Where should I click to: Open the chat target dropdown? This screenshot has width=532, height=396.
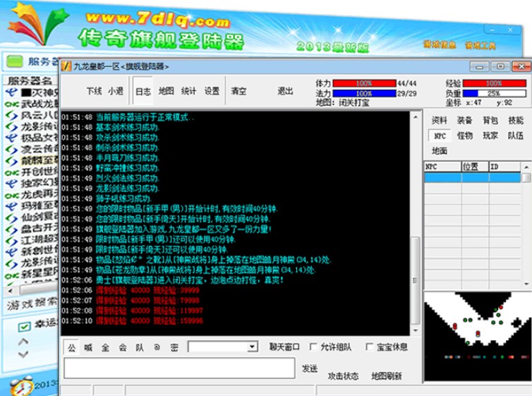click(252, 347)
